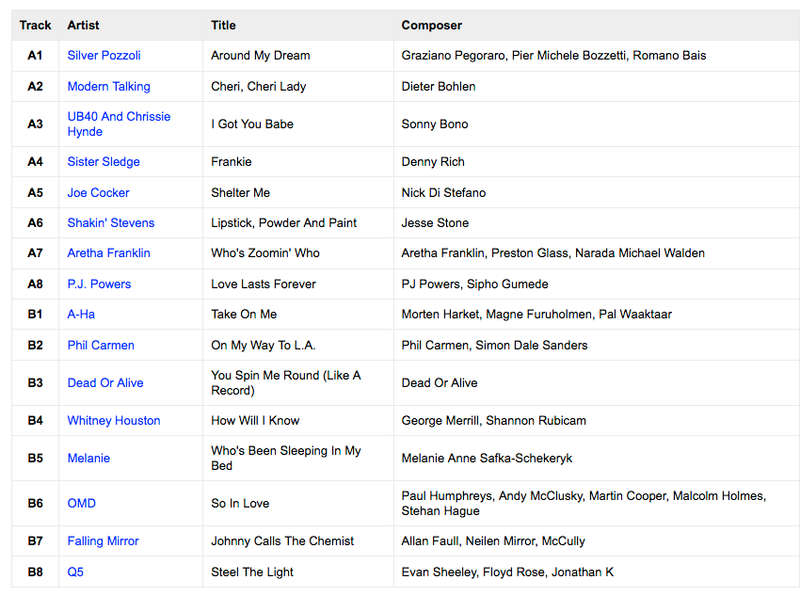Click composer cell starting 'Graziano Pegoraro'

(554, 56)
